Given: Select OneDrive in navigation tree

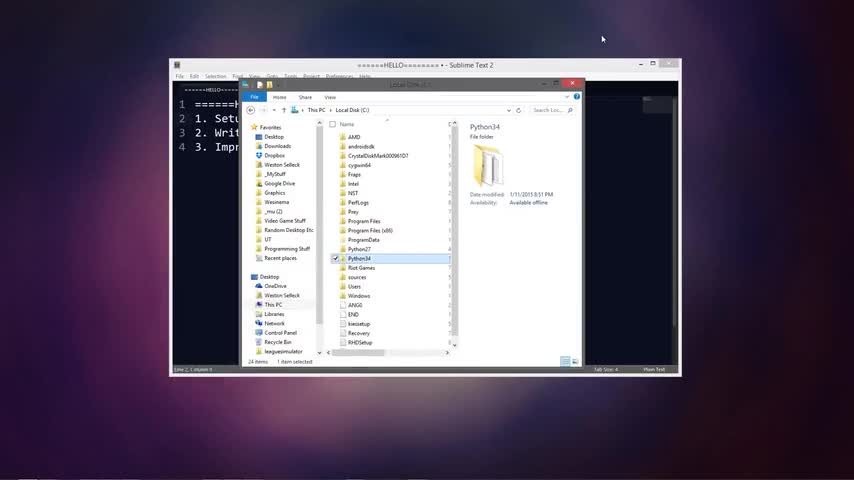Looking at the screenshot, I should click(x=275, y=285).
